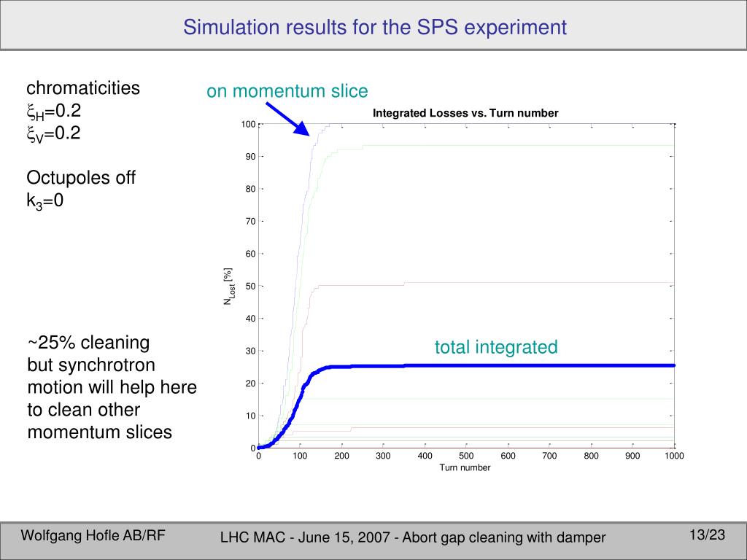
Task: Click the 'motion will help here' line
Action: click(112, 387)
